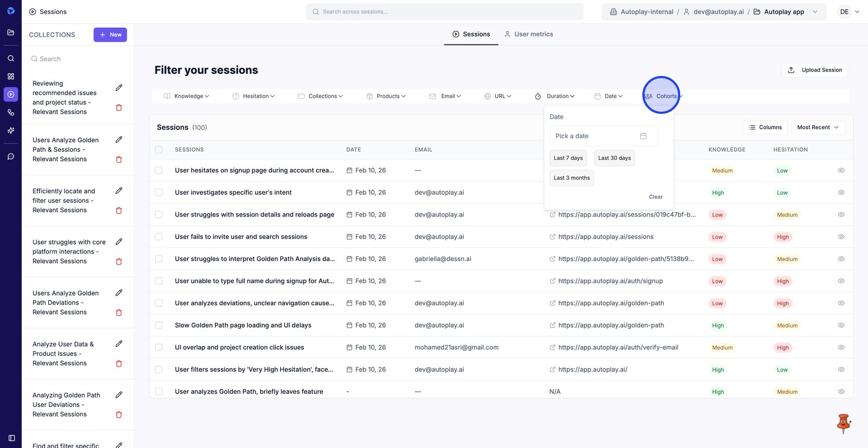Select the Sessions tab
The image size is (868, 448).
click(x=471, y=34)
